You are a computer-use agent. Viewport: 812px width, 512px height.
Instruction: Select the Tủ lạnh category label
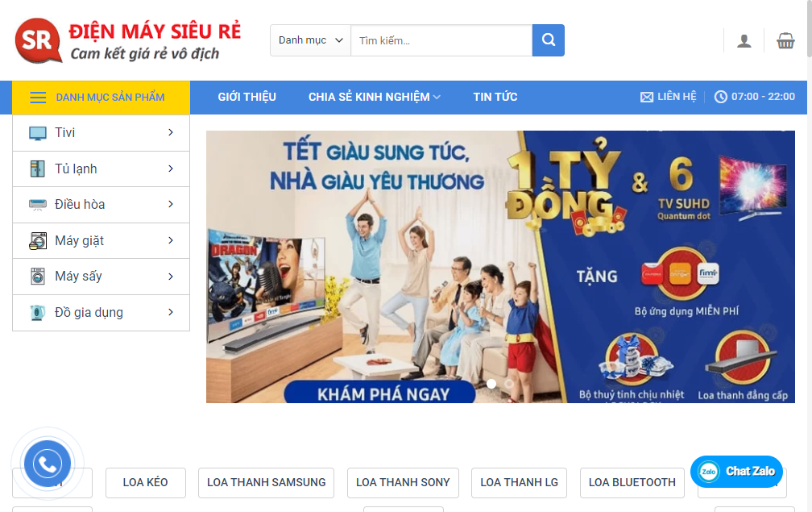pyautogui.click(x=76, y=169)
